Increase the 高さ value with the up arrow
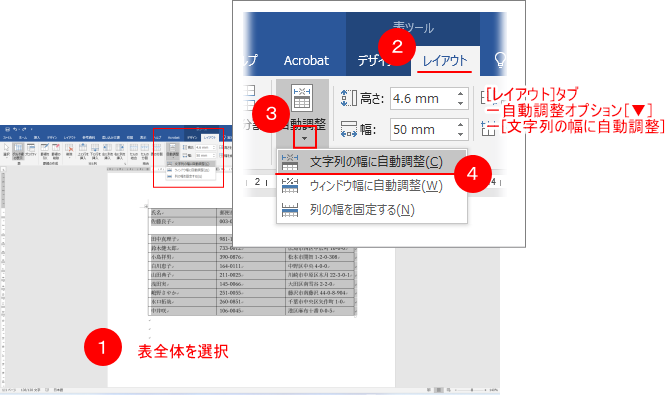 [461, 94]
